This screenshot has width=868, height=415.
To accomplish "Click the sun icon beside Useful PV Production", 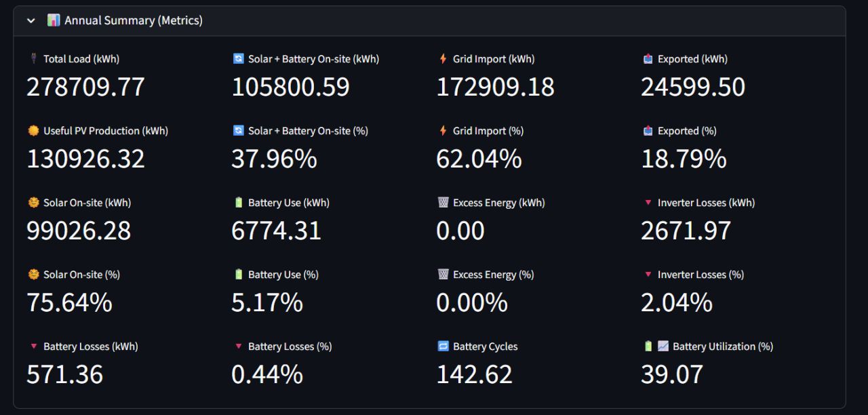I will [33, 131].
